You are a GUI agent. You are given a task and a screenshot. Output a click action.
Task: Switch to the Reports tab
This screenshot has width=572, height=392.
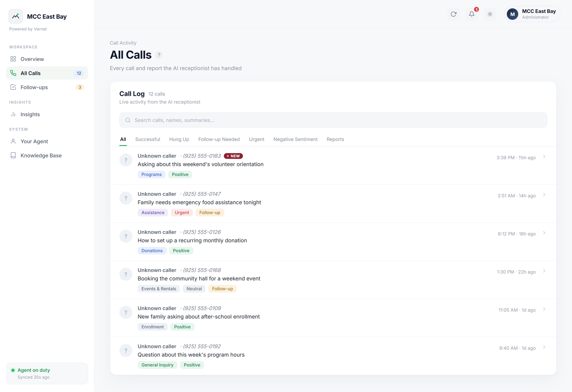click(335, 139)
